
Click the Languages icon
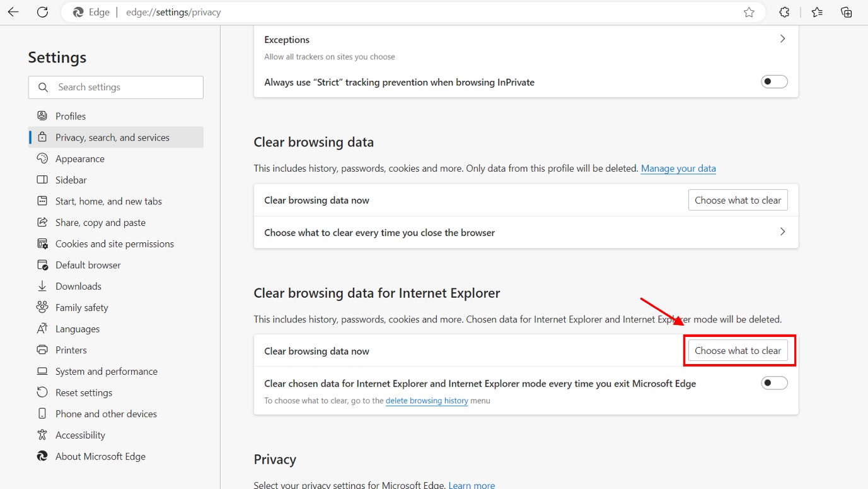(x=42, y=329)
